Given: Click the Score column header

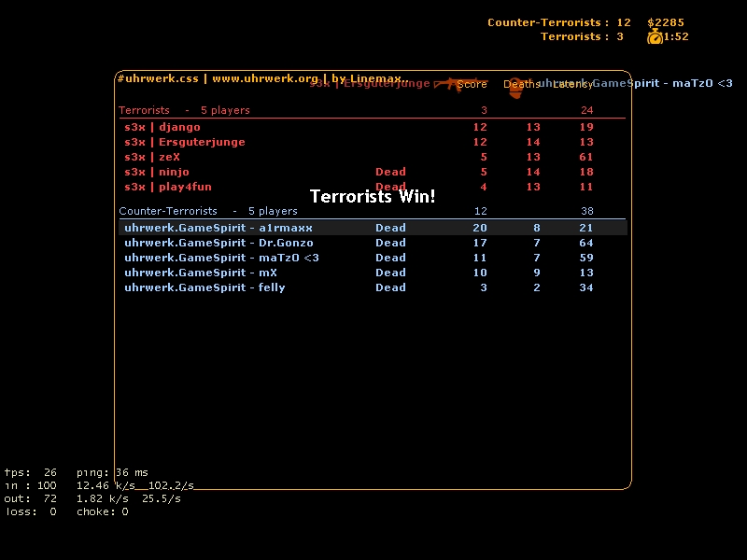Looking at the screenshot, I should (472, 84).
